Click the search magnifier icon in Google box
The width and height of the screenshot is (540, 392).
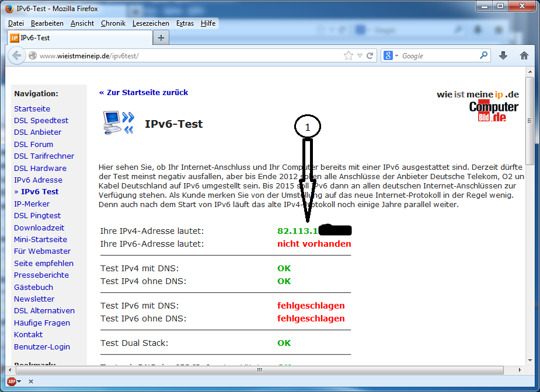pyautogui.click(x=483, y=55)
